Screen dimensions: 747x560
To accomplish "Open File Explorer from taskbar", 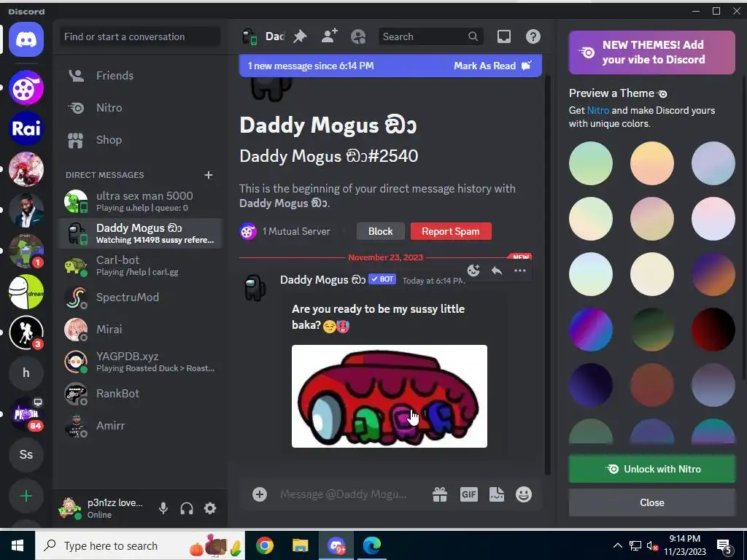I will (300, 545).
